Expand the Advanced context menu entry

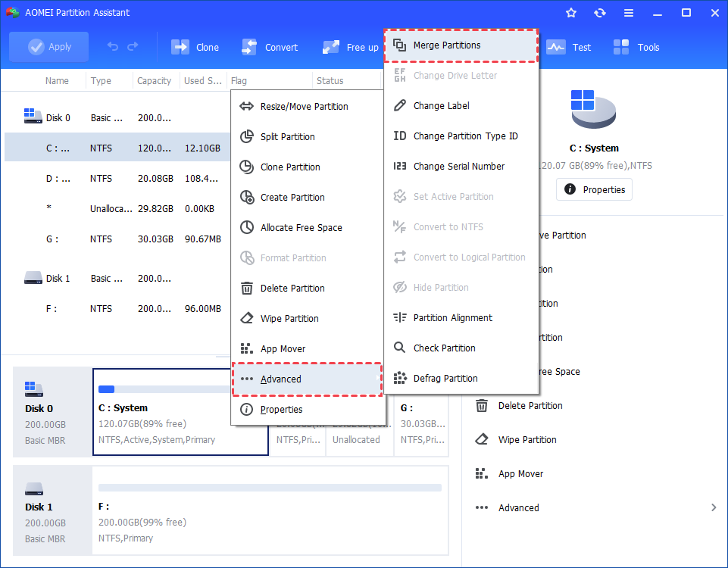[x=308, y=379]
